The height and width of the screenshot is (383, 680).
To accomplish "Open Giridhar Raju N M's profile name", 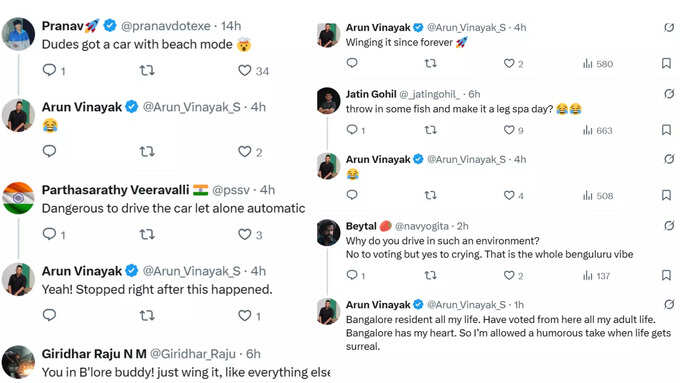I will tap(94, 354).
